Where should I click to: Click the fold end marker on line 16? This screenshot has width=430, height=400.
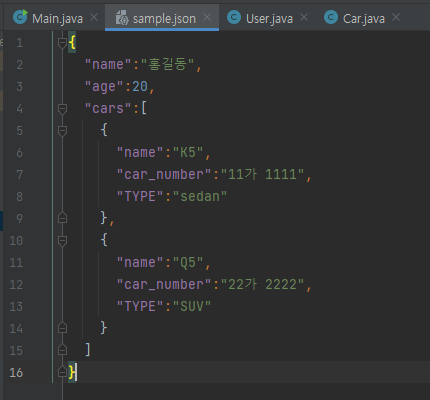(62, 372)
